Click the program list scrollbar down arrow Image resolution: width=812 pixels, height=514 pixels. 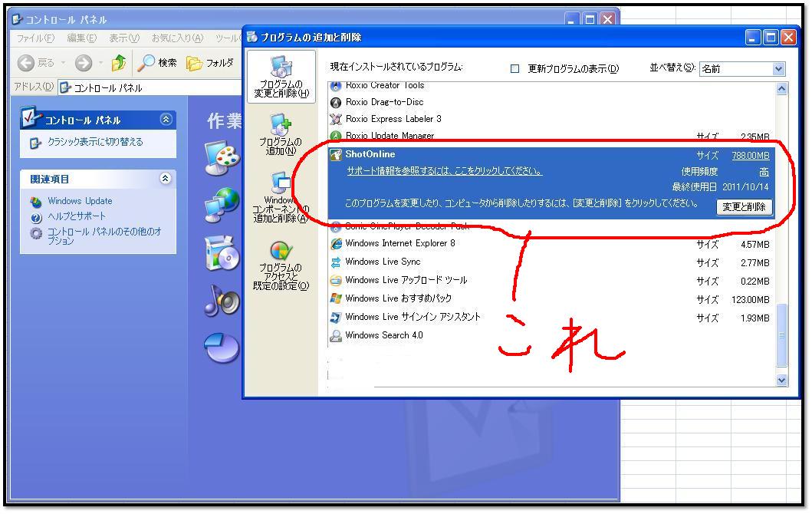click(781, 379)
